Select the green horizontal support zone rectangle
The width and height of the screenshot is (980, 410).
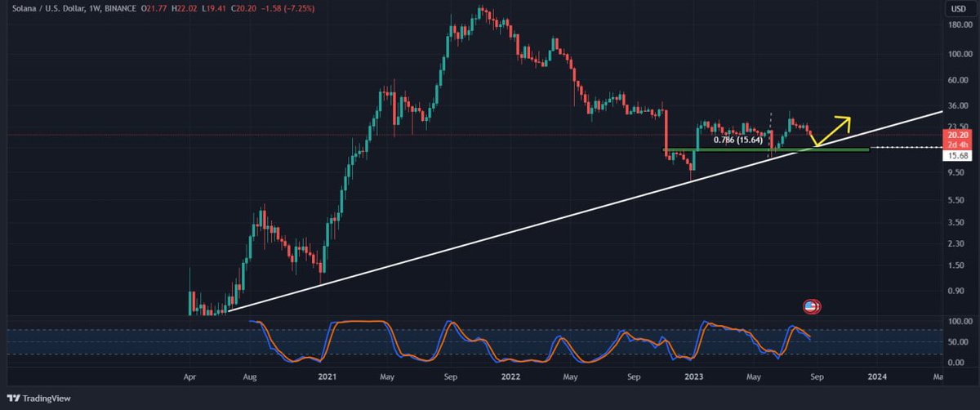(765, 149)
